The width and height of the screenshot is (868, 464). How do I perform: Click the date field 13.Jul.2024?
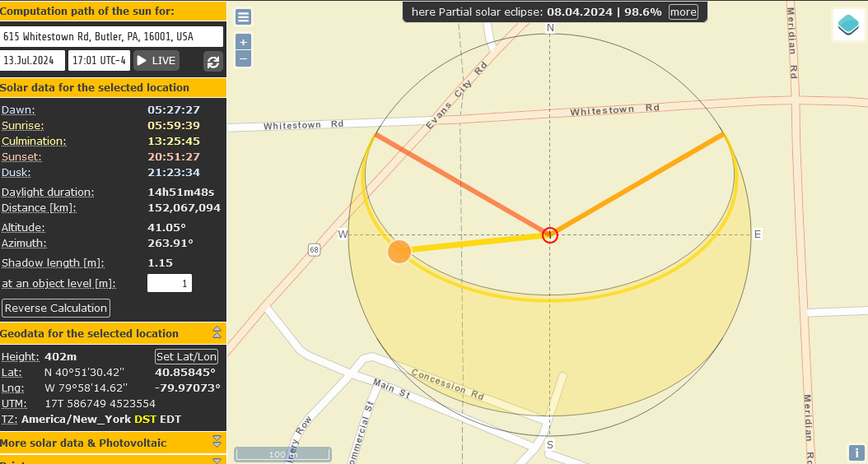[33, 60]
